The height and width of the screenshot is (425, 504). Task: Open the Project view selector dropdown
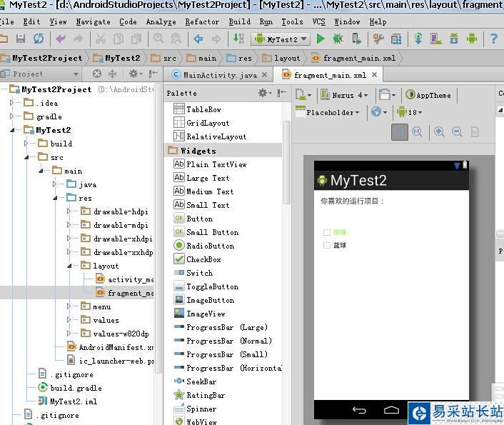pos(39,74)
